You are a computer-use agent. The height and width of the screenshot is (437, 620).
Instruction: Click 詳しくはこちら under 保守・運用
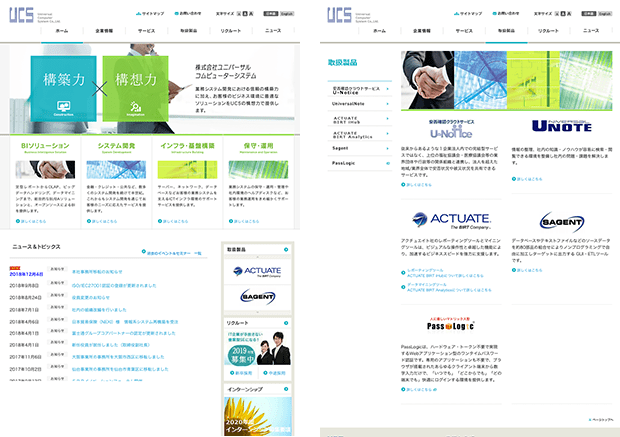click(x=244, y=221)
